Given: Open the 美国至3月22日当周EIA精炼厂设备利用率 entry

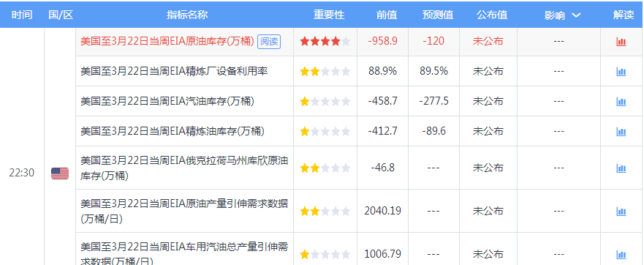Looking at the screenshot, I should (x=174, y=71).
